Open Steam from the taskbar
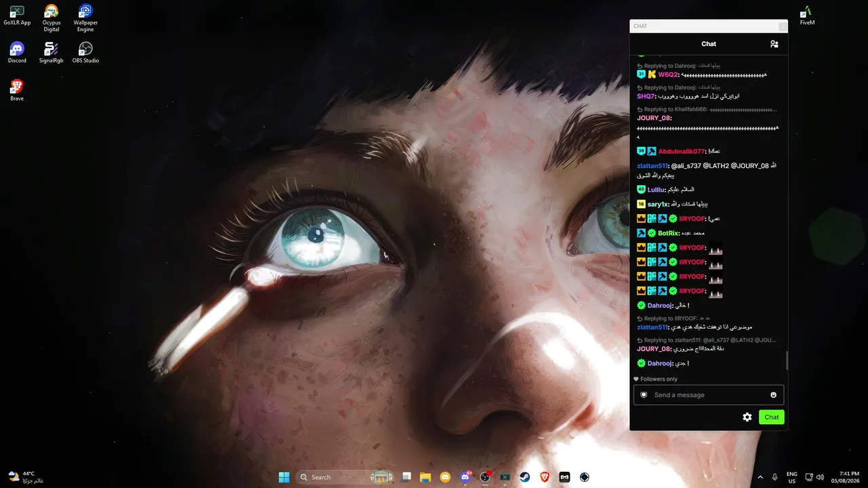Viewport: 868px width, 488px height. (x=525, y=477)
